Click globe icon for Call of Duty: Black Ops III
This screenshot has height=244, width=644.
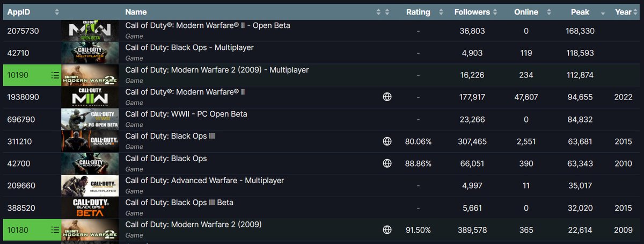click(x=387, y=141)
